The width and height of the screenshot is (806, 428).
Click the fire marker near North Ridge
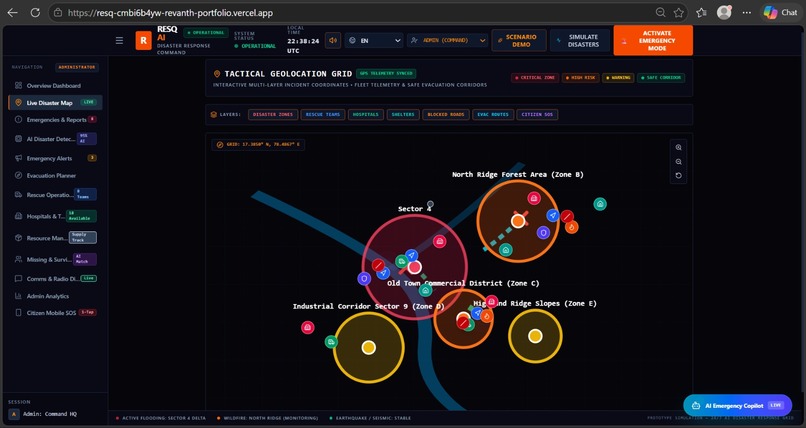click(x=572, y=227)
